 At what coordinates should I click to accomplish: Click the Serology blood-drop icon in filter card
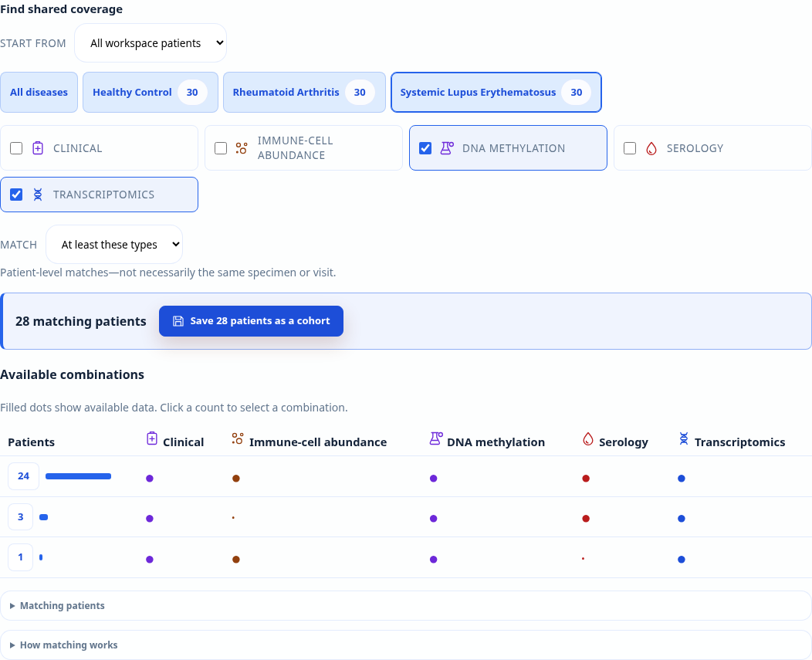pos(651,149)
